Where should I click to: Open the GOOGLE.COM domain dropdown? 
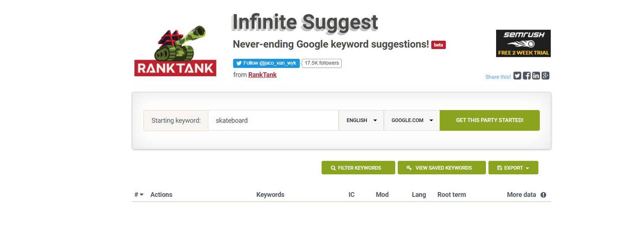(x=412, y=121)
